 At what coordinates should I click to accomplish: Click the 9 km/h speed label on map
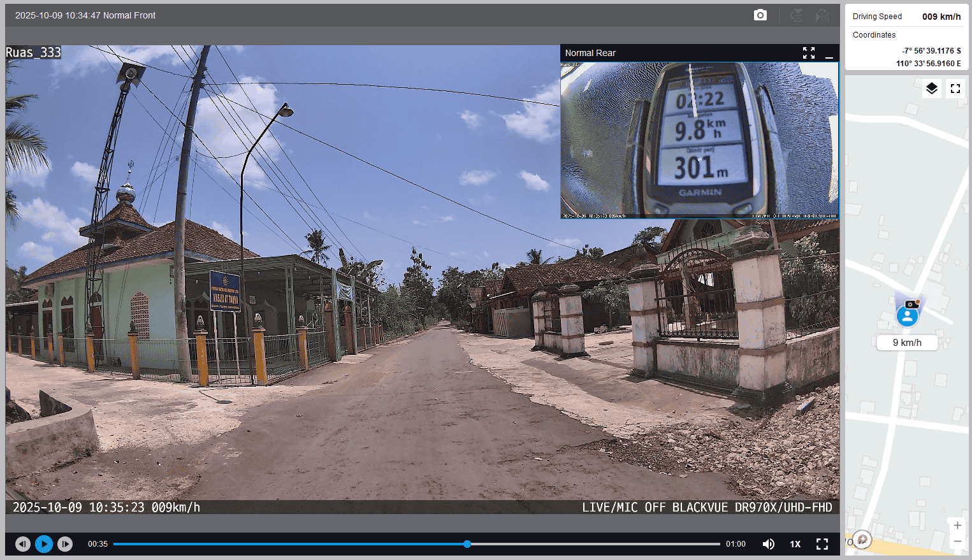[x=906, y=343]
